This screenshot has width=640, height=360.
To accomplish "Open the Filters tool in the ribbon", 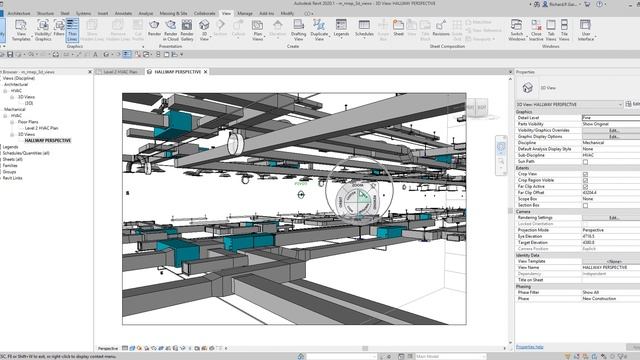I will [59, 28].
